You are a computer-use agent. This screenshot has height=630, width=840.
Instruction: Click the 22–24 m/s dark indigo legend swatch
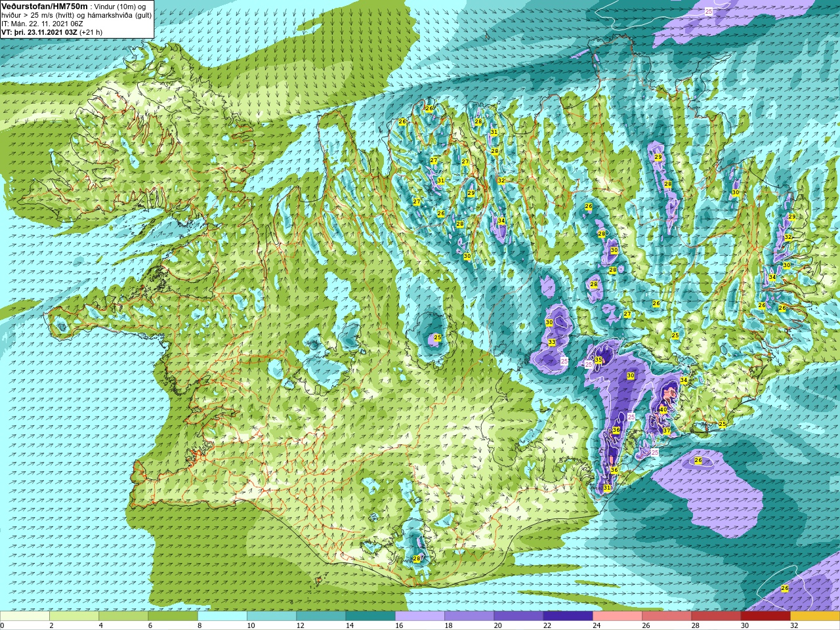pos(568,617)
